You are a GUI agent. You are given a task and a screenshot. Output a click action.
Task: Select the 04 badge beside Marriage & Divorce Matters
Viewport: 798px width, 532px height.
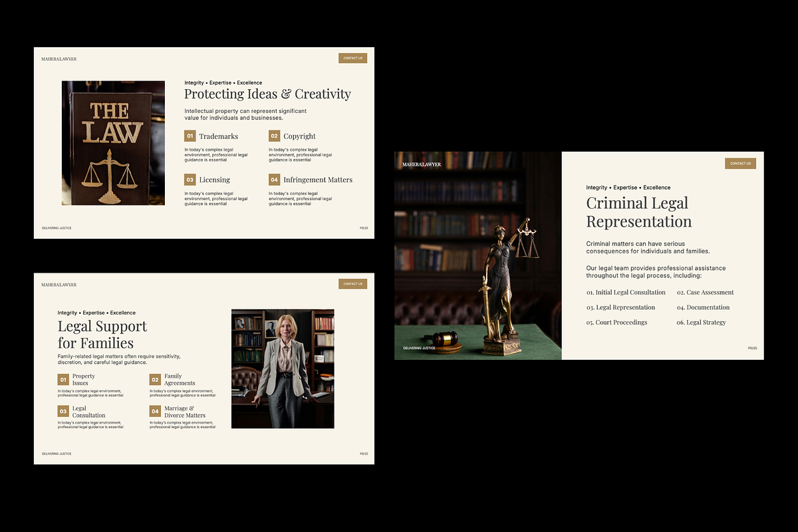click(x=155, y=411)
